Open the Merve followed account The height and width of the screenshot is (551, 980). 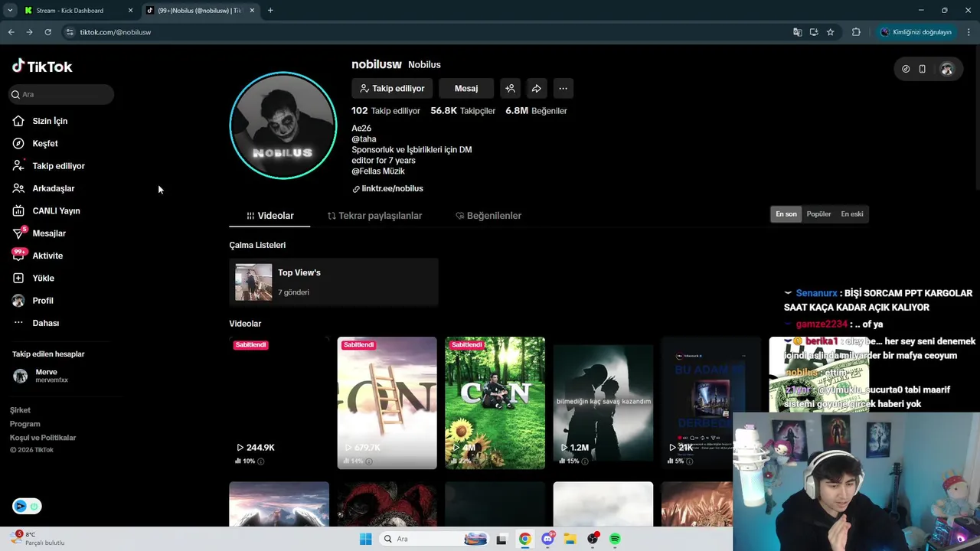[41, 376]
